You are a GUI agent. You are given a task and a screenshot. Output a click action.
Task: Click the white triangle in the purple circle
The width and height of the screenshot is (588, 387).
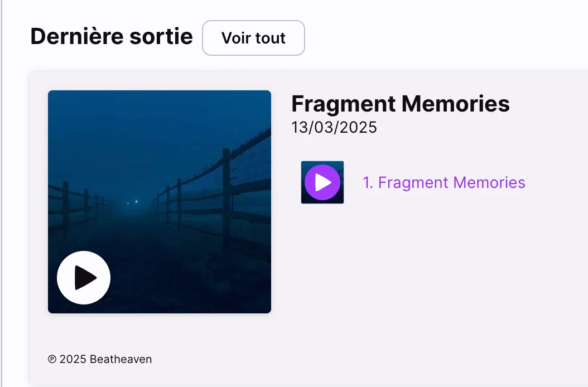coord(323,182)
